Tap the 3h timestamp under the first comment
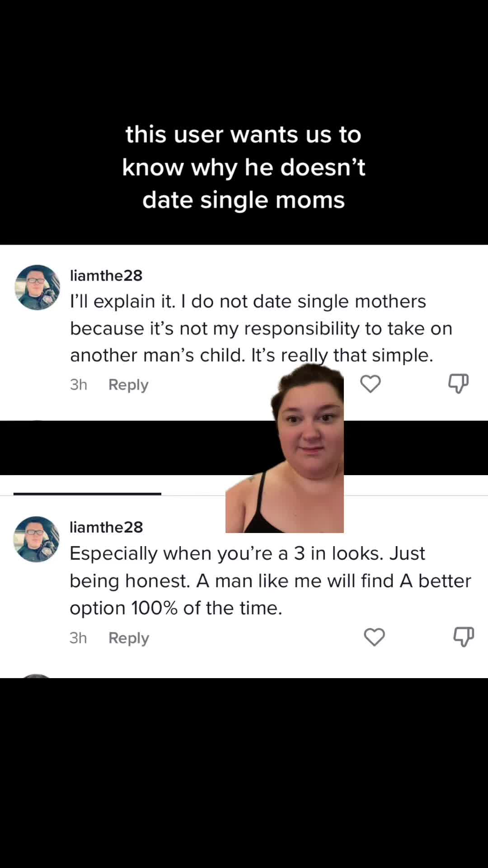Image resolution: width=488 pixels, height=868 pixels. pos(78,385)
